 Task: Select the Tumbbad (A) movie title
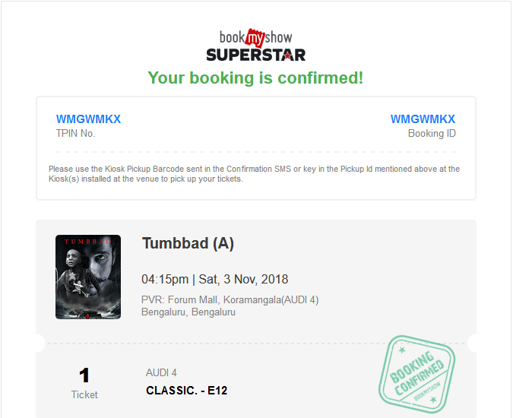(188, 243)
